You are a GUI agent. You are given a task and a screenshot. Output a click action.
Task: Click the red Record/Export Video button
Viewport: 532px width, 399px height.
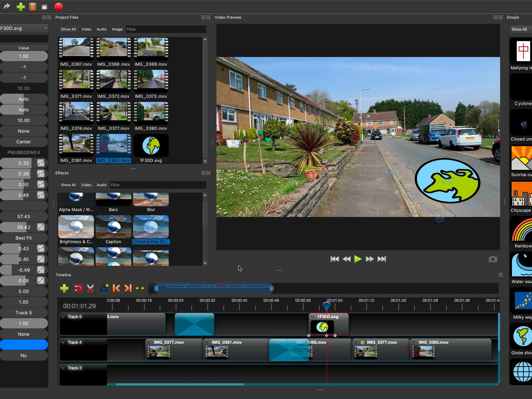click(x=58, y=7)
